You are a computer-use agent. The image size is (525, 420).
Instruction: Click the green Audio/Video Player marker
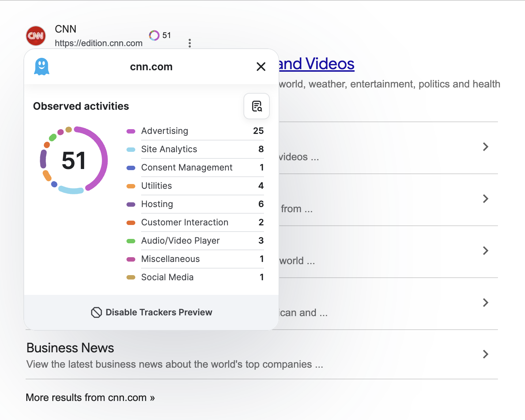click(x=131, y=241)
